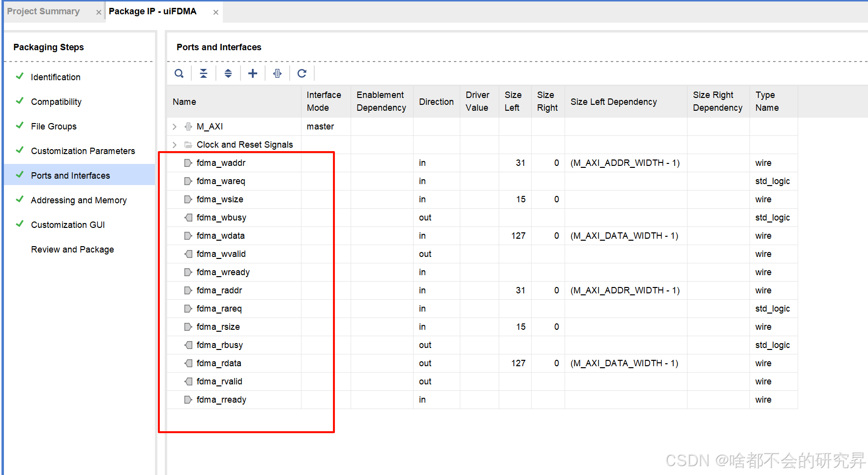Click the Add (plus) toolbar icon
The image size is (868, 475).
coord(253,73)
